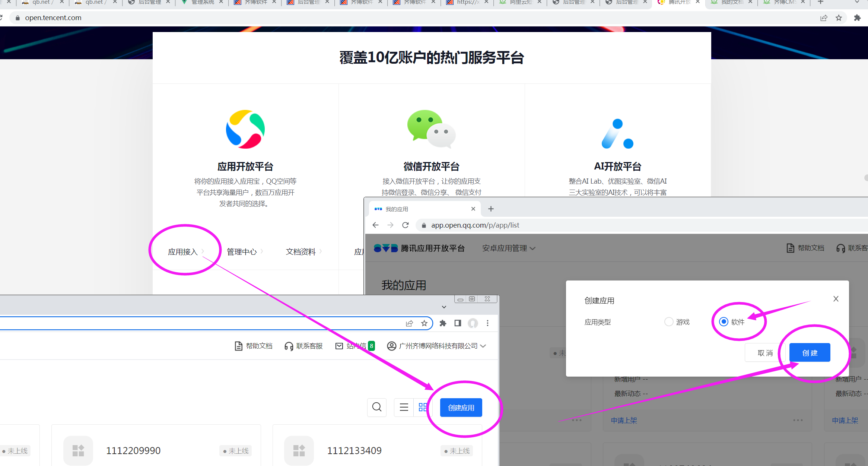Image resolution: width=868 pixels, height=466 pixels.
Task: Add a new tab beside 我的应用 tab
Action: (x=491, y=209)
